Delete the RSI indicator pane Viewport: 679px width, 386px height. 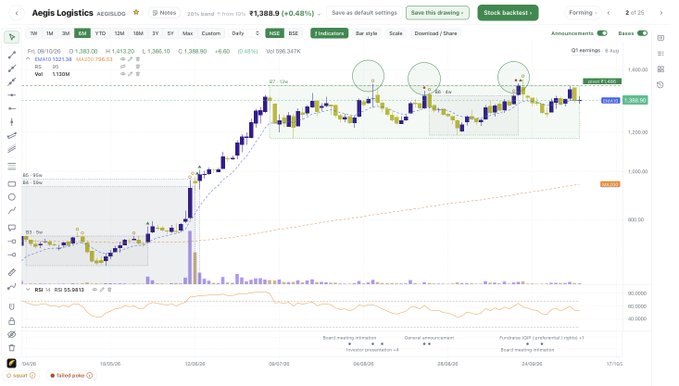[x=110, y=289]
